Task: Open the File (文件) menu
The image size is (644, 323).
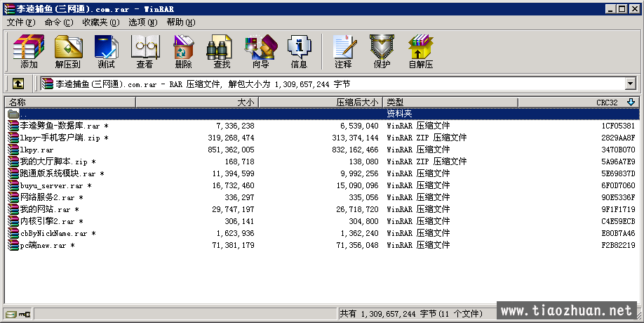Action: 21,22
